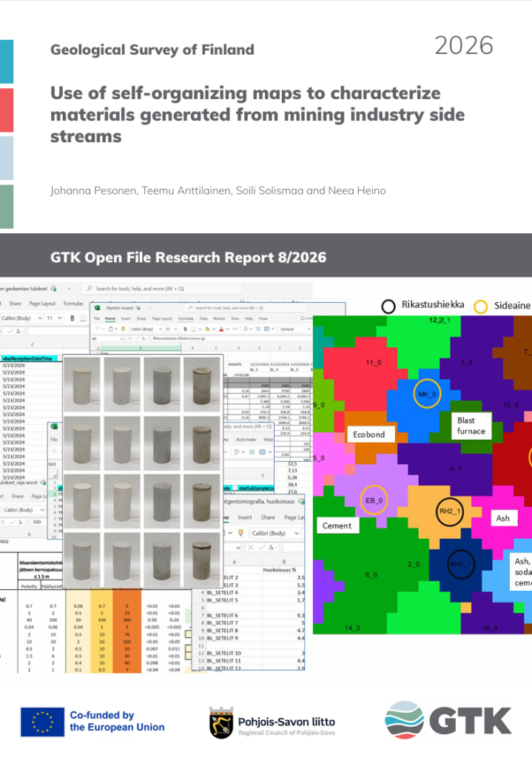Viewport: 532px width, 758px height.
Task: Click the red color block on left edge
Action: click(6, 110)
